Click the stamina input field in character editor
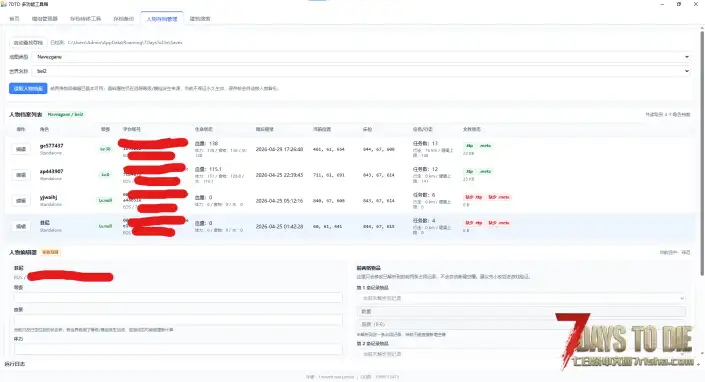 (x=178, y=349)
